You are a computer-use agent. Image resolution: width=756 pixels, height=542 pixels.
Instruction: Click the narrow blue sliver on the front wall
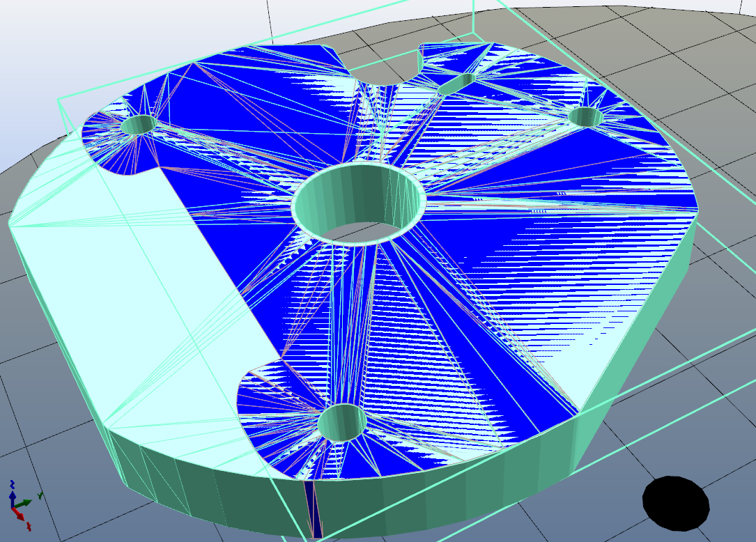pyautogui.click(x=315, y=512)
